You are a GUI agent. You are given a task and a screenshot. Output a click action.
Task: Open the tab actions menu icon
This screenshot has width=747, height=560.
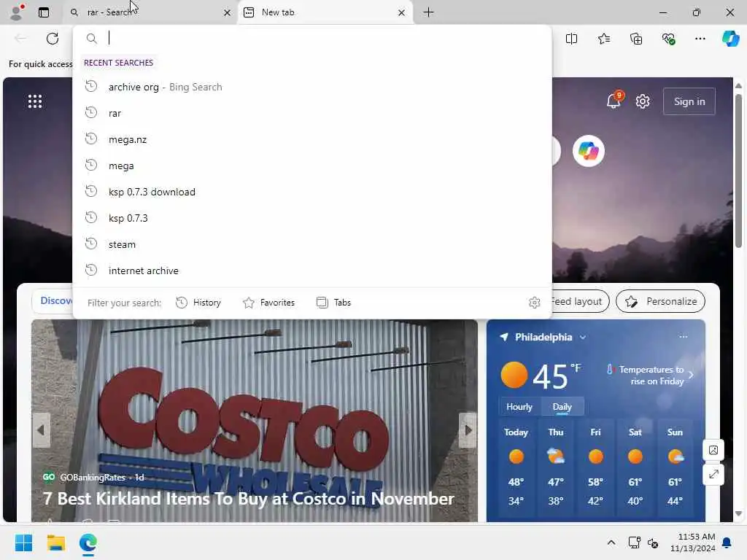coord(44,12)
